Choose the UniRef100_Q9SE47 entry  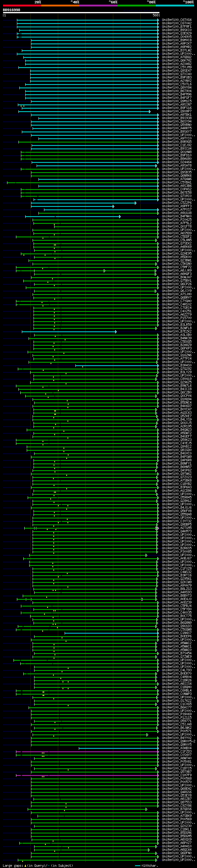[177, 71]
